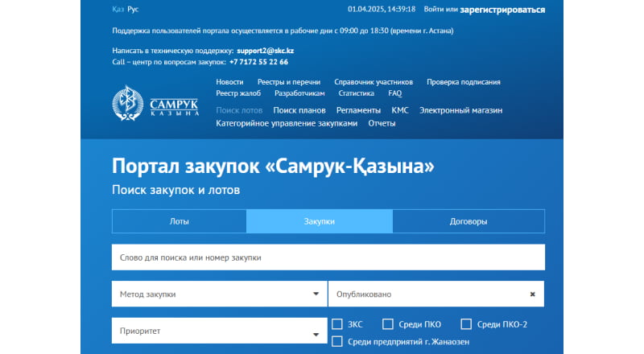Open the Новости menu item
The image size is (644, 354).
229,82
